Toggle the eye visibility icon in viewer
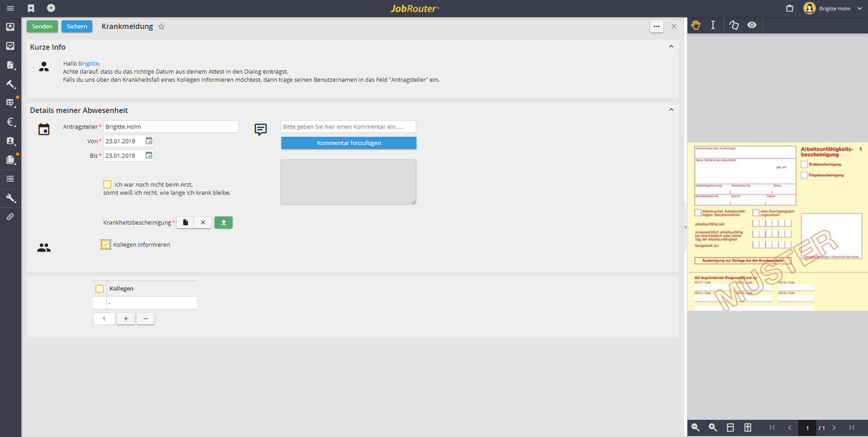 point(752,25)
